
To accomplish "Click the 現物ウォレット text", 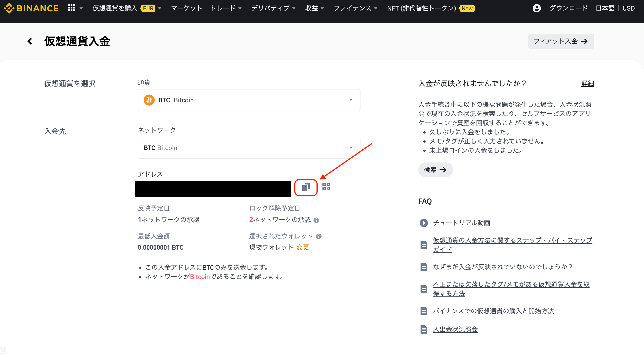I will (271, 247).
